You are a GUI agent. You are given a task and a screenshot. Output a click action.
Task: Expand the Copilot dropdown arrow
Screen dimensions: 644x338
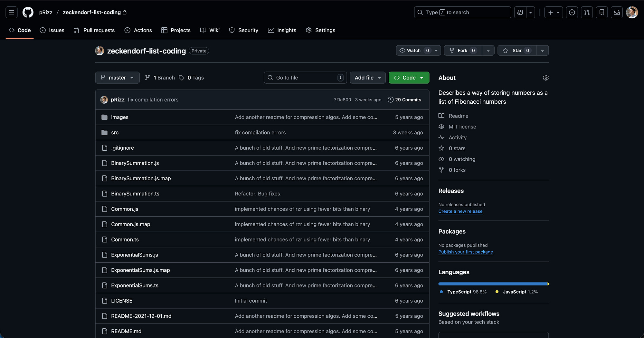[530, 12]
